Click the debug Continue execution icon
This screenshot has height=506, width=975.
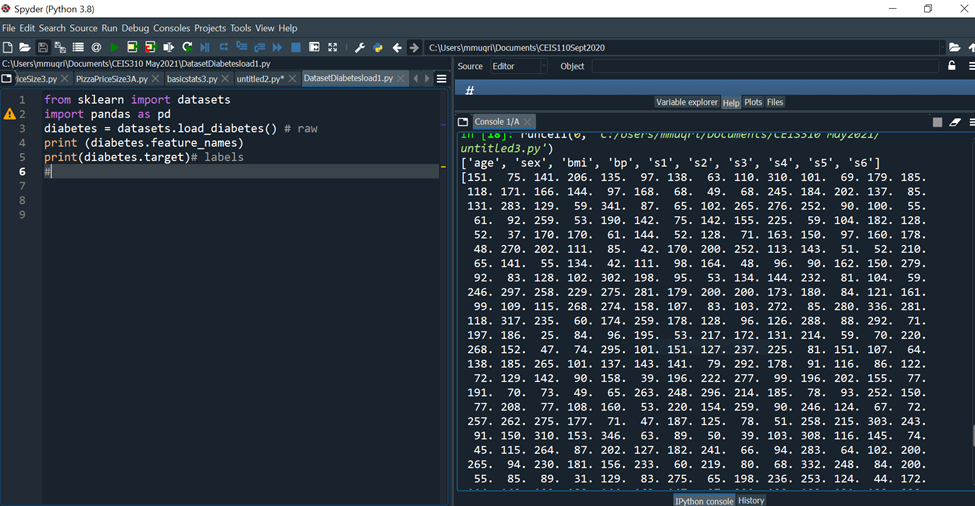[x=277, y=47]
